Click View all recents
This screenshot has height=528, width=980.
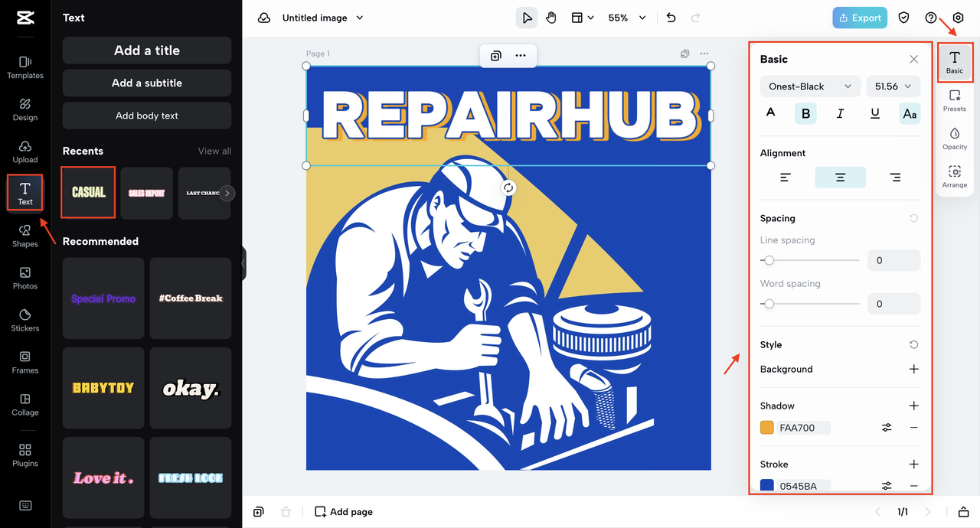(x=214, y=151)
